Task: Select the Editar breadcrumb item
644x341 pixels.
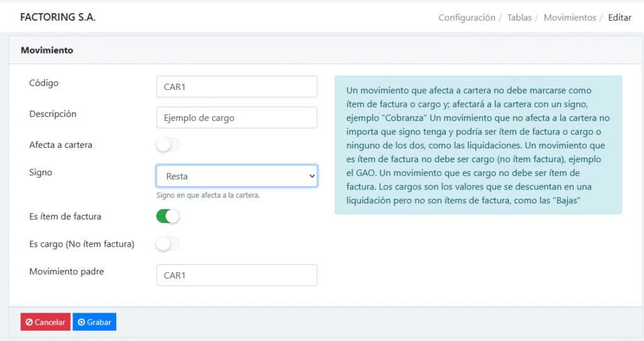Action: click(x=619, y=18)
